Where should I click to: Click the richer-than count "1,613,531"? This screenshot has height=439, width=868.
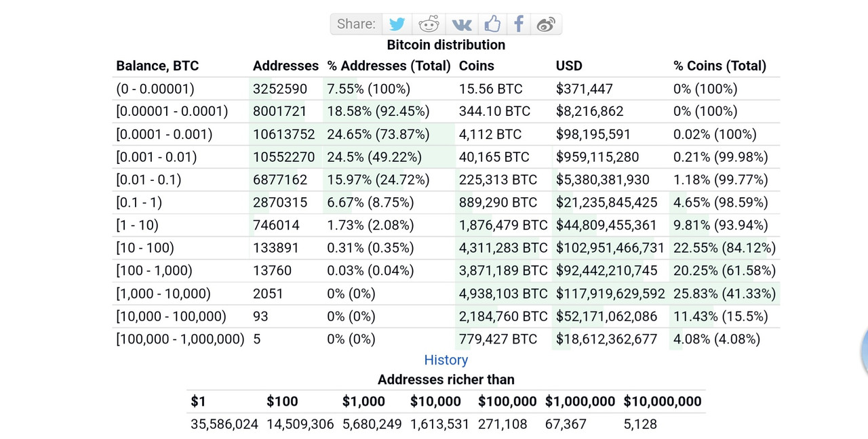[x=439, y=424]
